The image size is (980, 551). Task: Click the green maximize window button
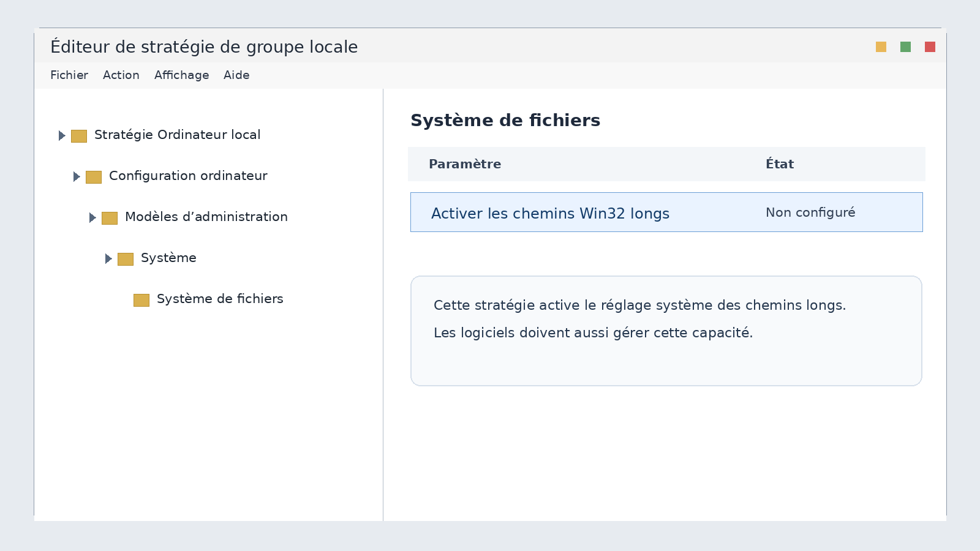(x=905, y=47)
